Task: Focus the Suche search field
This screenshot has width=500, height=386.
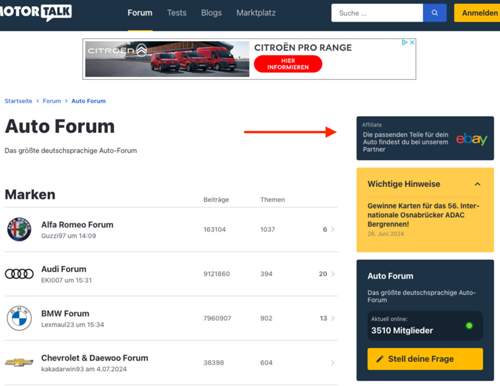Action: pos(377,13)
